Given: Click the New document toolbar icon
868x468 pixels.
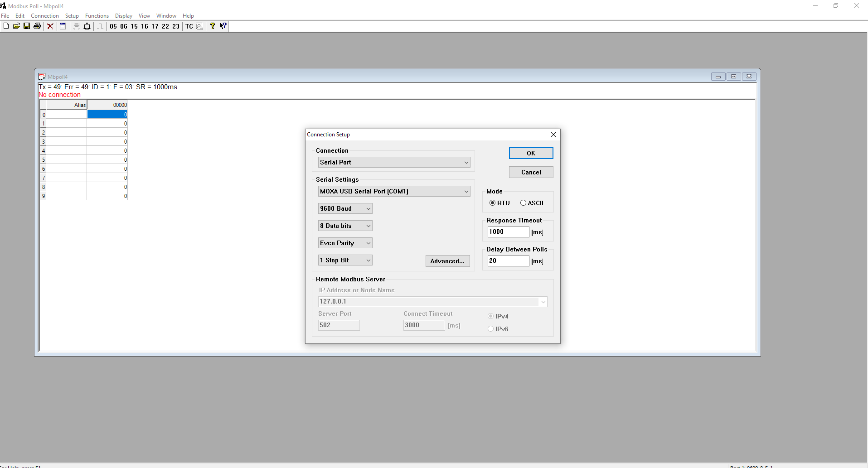Looking at the screenshot, I should pyautogui.click(x=6, y=26).
